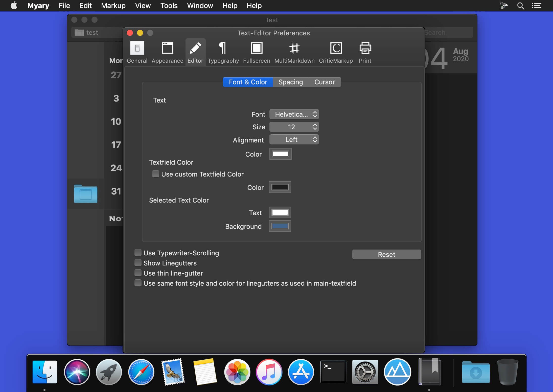This screenshot has height=392, width=553.
Task: Open the Size dropdown showing 12
Action: tap(294, 127)
